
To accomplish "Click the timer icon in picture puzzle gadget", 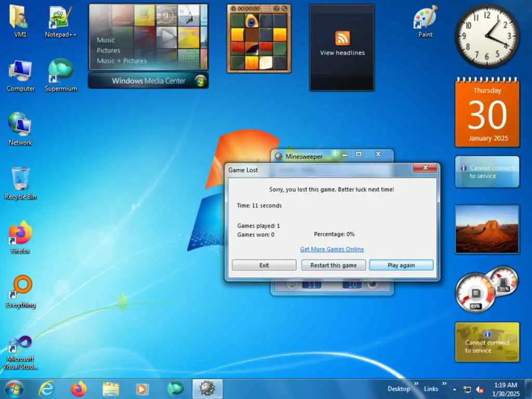I will (233, 8).
